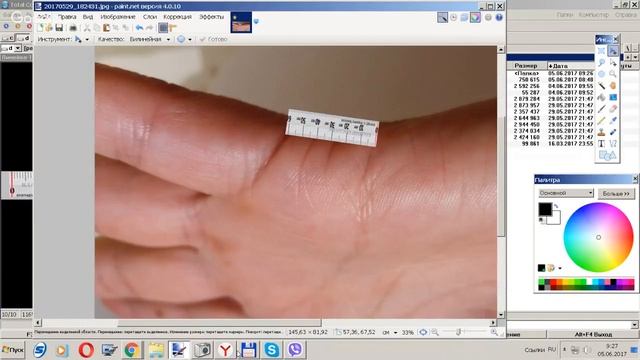
Task: Open the Пуск start button
Action: click(x=13, y=350)
